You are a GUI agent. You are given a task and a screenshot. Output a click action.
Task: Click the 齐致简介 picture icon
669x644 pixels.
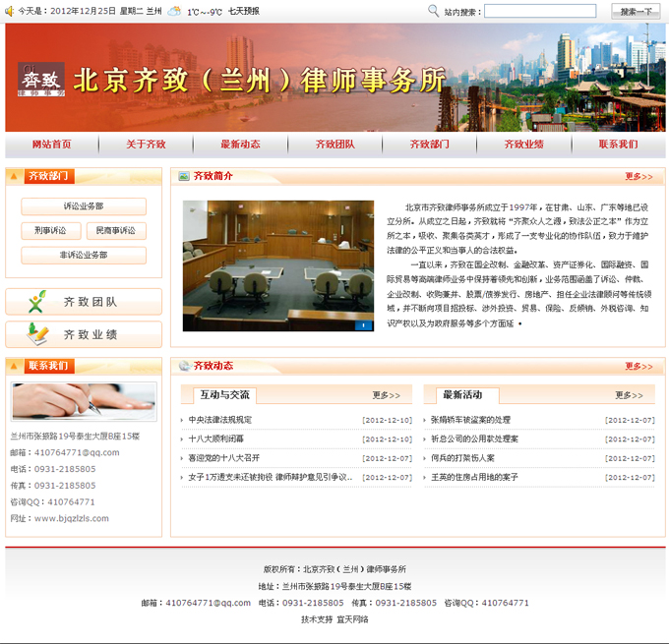pyautogui.click(x=184, y=176)
